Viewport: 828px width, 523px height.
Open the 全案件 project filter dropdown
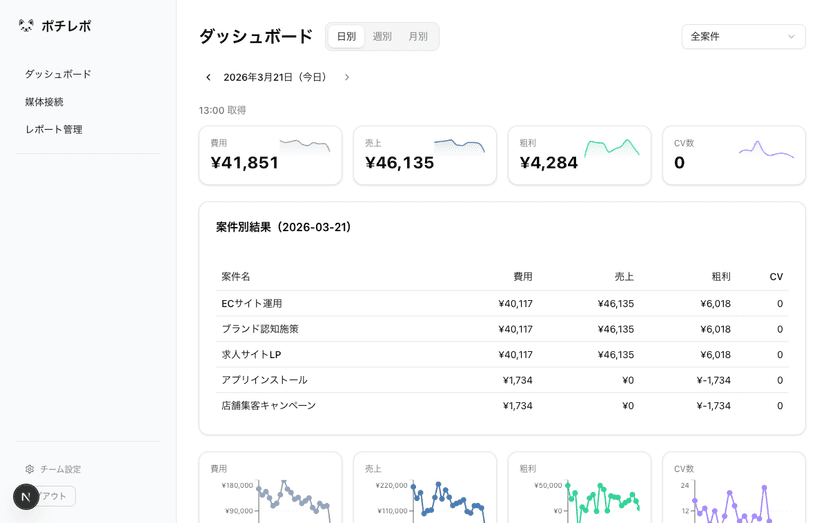(744, 36)
